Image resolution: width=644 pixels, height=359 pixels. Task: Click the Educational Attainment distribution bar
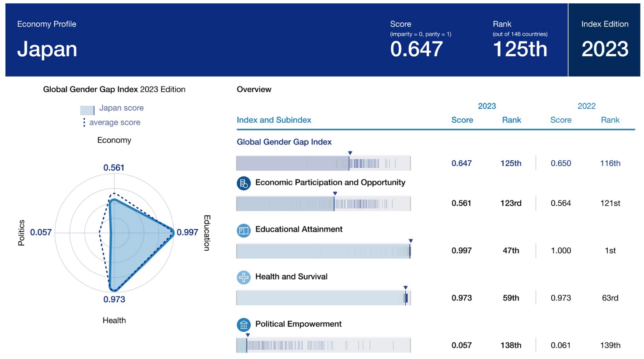[324, 251]
